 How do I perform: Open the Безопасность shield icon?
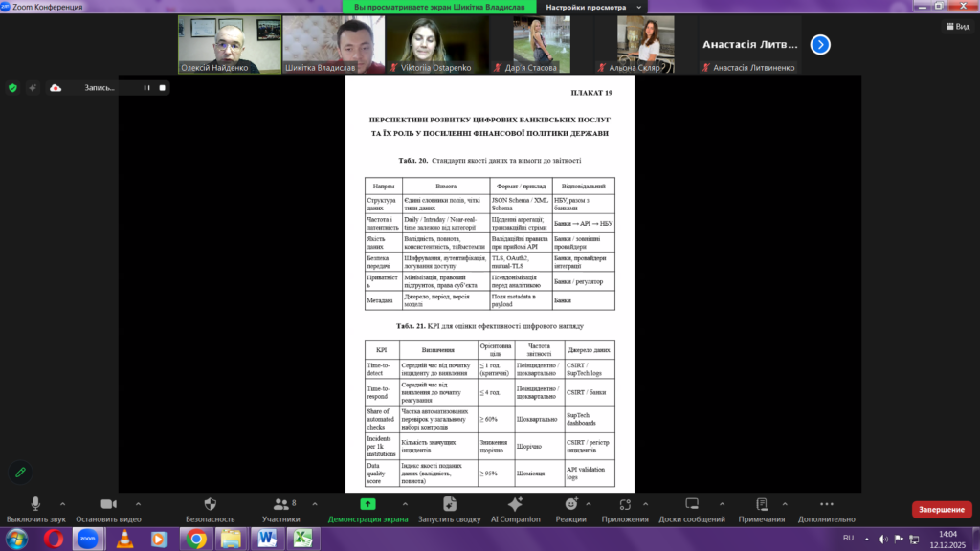pyautogui.click(x=210, y=504)
